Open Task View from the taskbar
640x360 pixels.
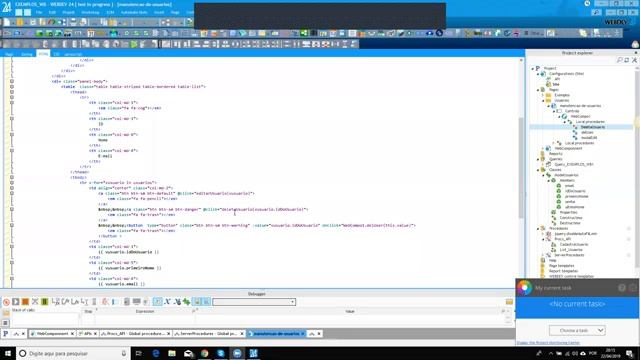138,353
